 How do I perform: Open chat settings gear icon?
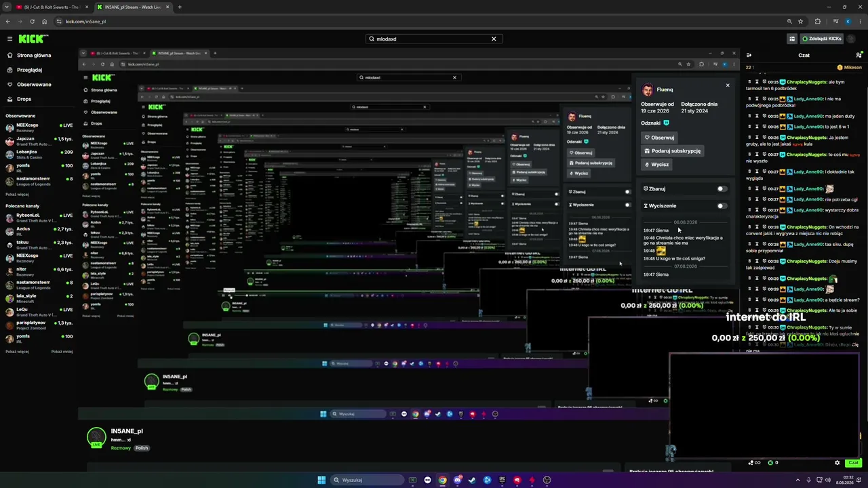837,463
